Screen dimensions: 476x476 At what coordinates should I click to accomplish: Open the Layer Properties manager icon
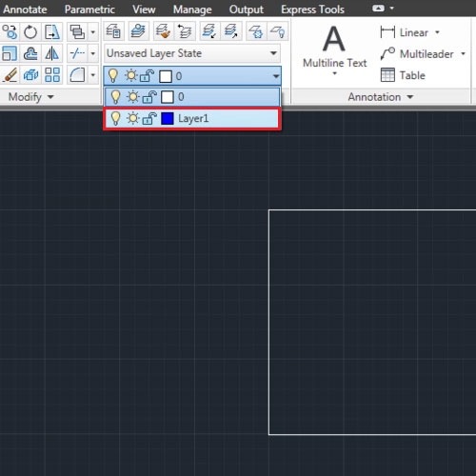113,31
